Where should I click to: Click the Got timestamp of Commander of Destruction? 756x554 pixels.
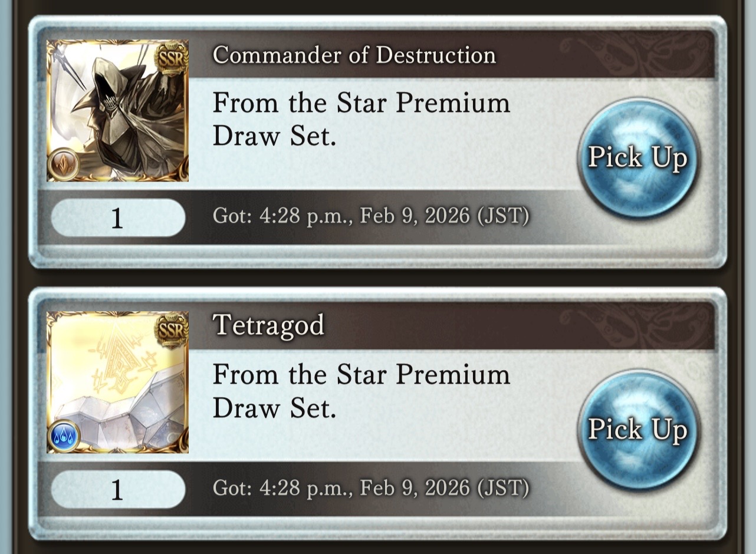click(371, 216)
